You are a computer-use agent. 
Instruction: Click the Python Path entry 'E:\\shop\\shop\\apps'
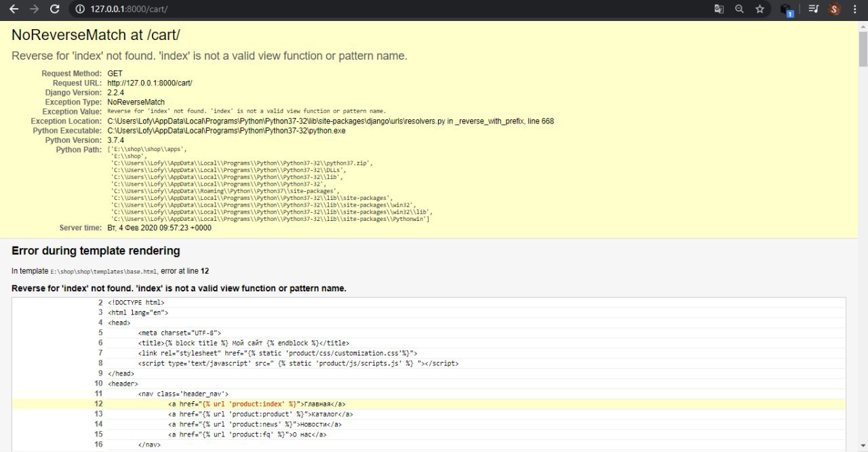point(147,148)
